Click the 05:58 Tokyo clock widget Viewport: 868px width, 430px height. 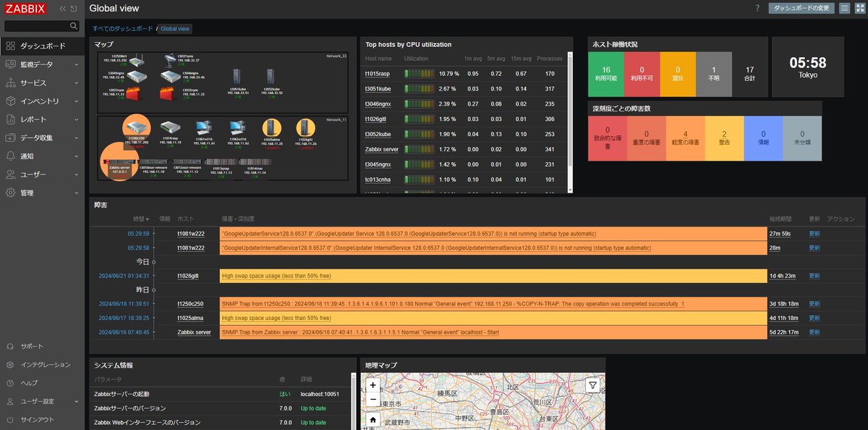coord(807,67)
